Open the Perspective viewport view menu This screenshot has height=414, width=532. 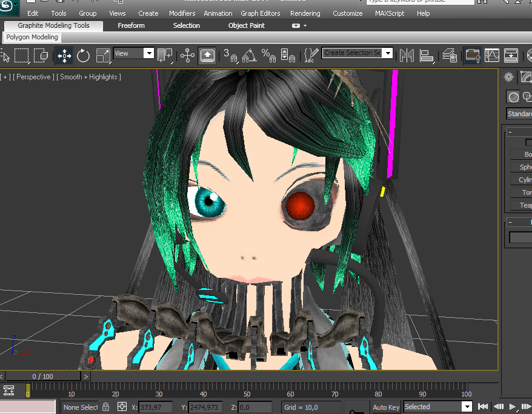coord(33,77)
